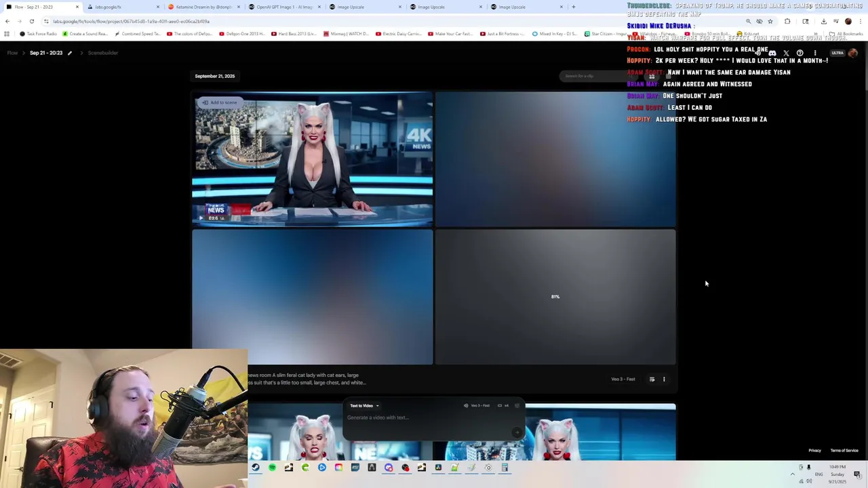Screen dimensions: 868x488
Task: Open Steam from the taskbar
Action: coord(256,467)
